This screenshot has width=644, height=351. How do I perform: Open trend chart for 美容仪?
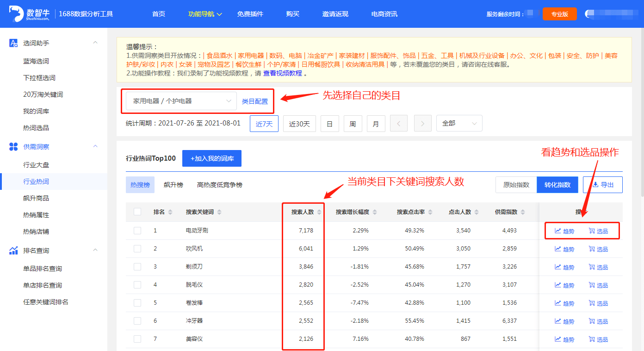[x=564, y=339]
